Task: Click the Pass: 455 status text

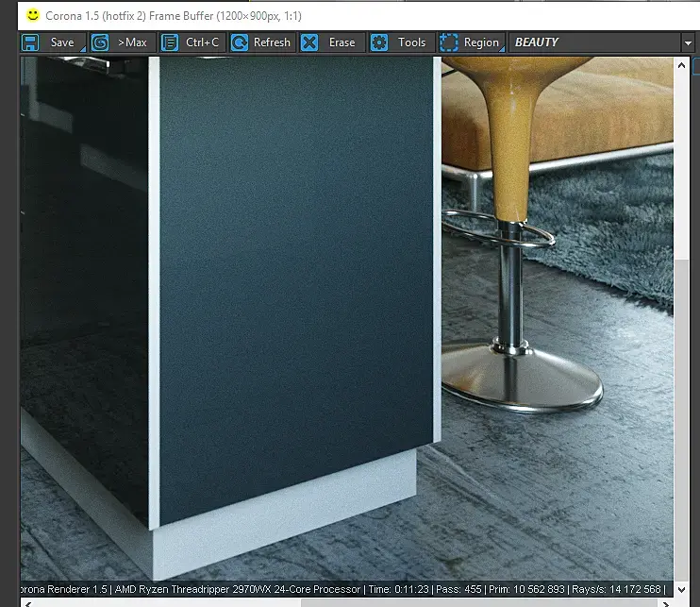Action: click(x=458, y=590)
